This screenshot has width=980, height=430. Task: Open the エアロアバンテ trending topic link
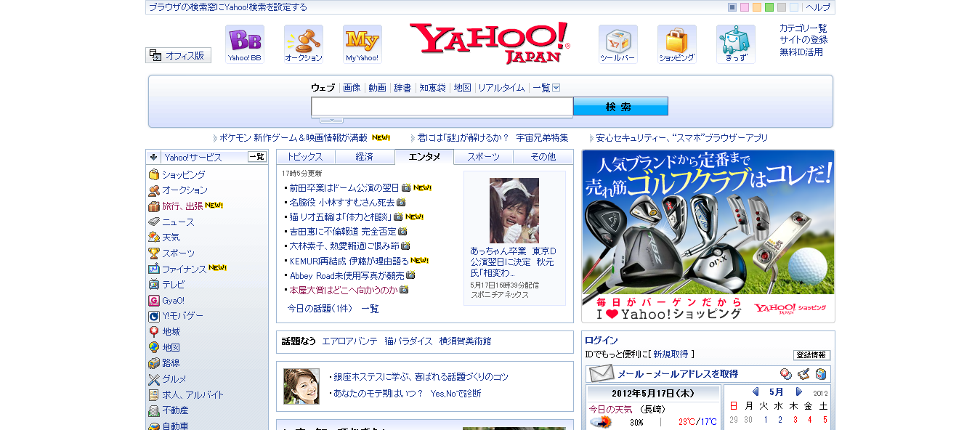click(349, 341)
